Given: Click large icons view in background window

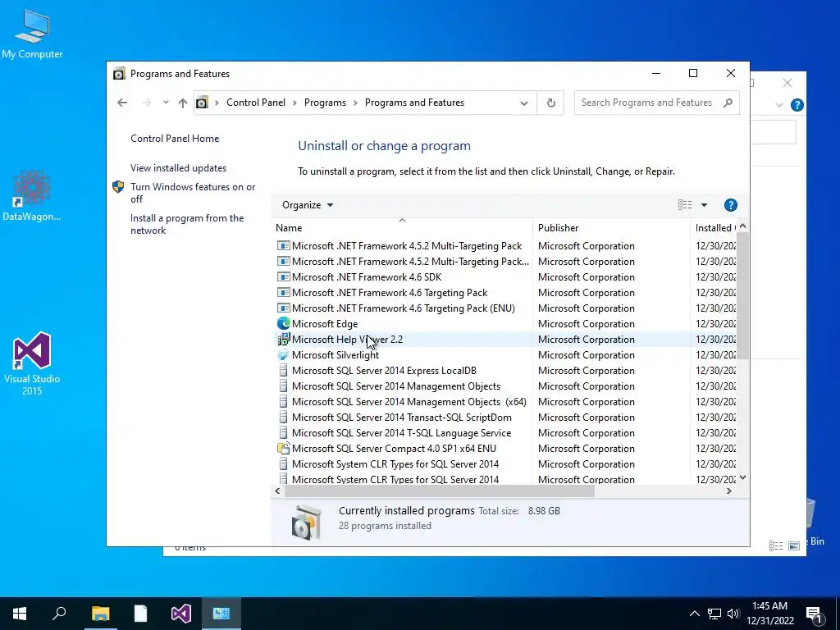Looking at the screenshot, I should tap(794, 546).
